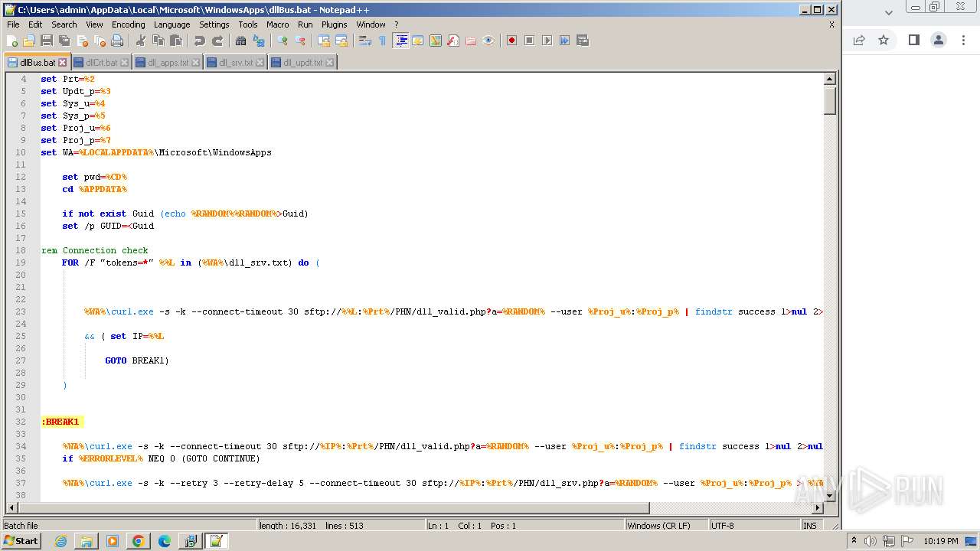Image resolution: width=980 pixels, height=551 pixels.
Task: Close the dllBus.bat tab
Action: click(x=63, y=63)
